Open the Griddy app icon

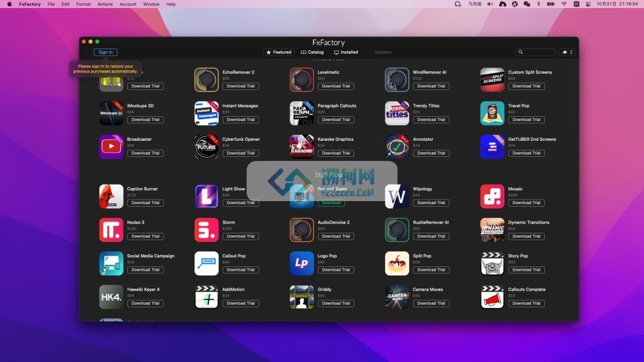tap(302, 297)
